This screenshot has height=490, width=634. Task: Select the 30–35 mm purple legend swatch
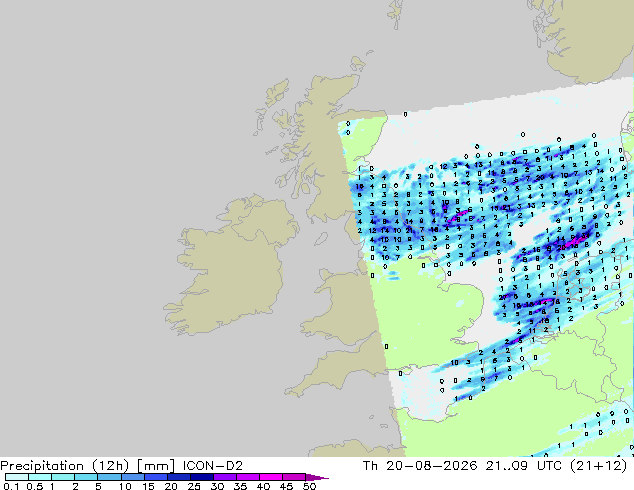click(x=225, y=477)
